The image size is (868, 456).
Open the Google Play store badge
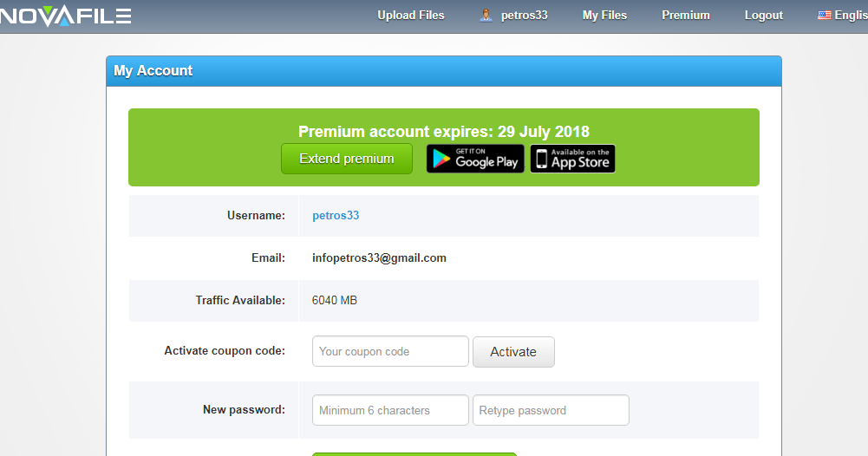pos(475,159)
